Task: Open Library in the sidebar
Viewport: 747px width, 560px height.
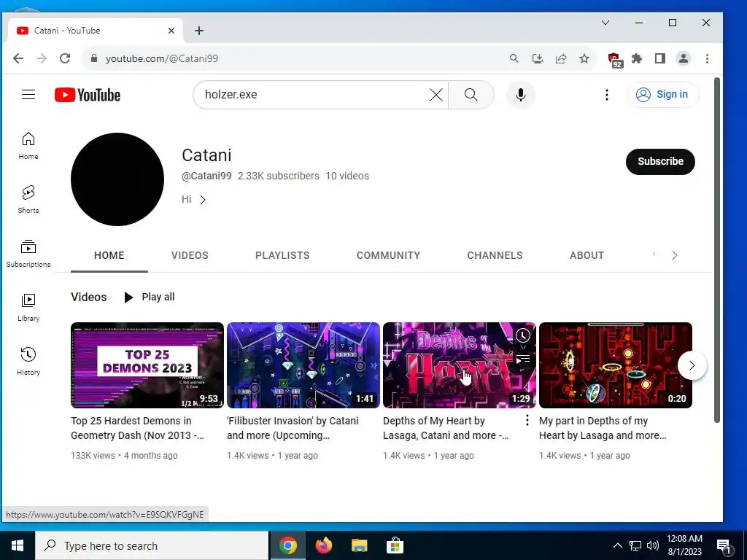Action: [28, 308]
